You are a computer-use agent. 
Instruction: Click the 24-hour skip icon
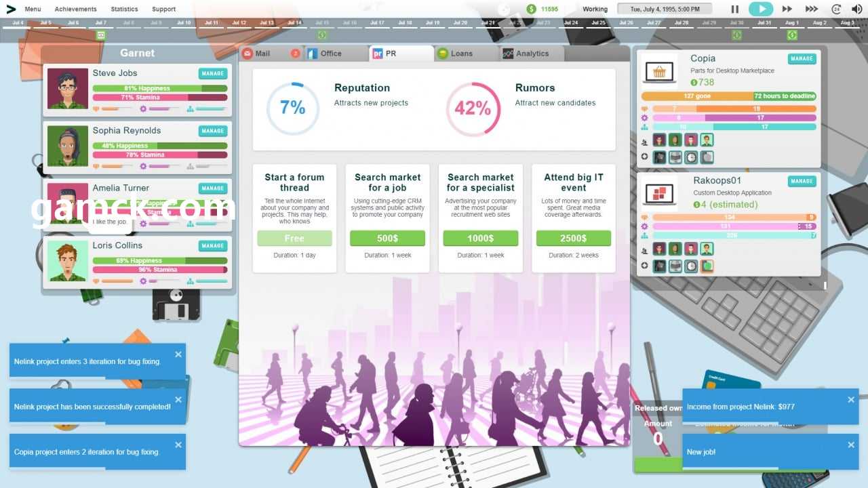click(x=836, y=9)
